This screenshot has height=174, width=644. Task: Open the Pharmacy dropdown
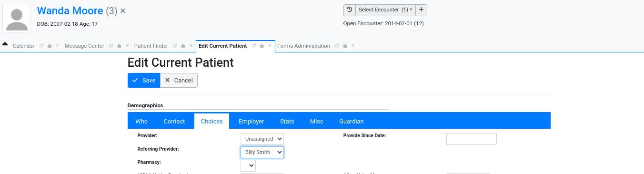(248, 165)
